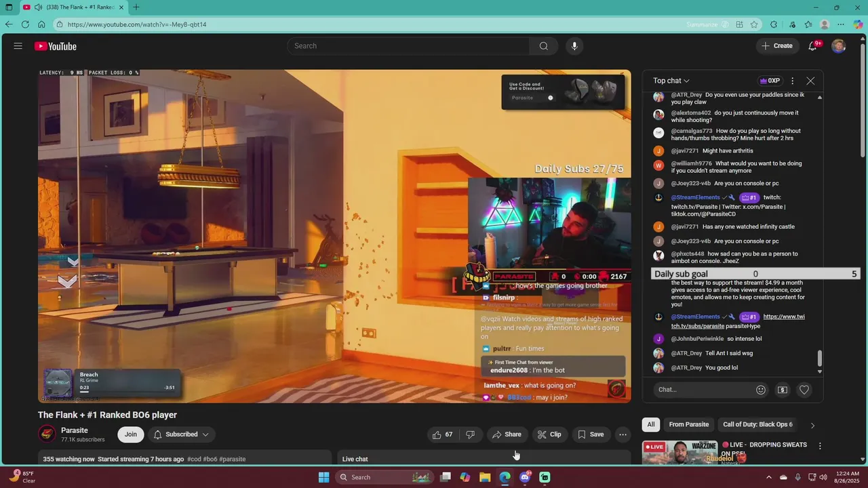This screenshot has height=488, width=868.
Task: Select the From Parasite chip
Action: click(689, 424)
